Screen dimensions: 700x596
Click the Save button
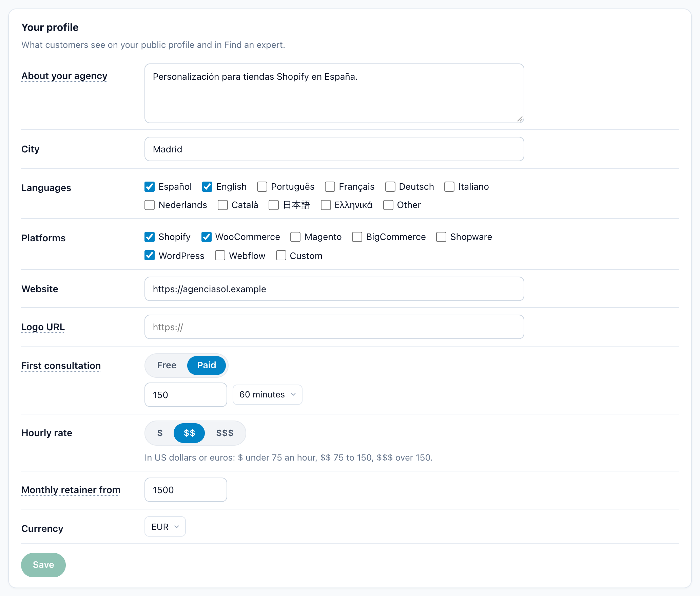pos(43,565)
